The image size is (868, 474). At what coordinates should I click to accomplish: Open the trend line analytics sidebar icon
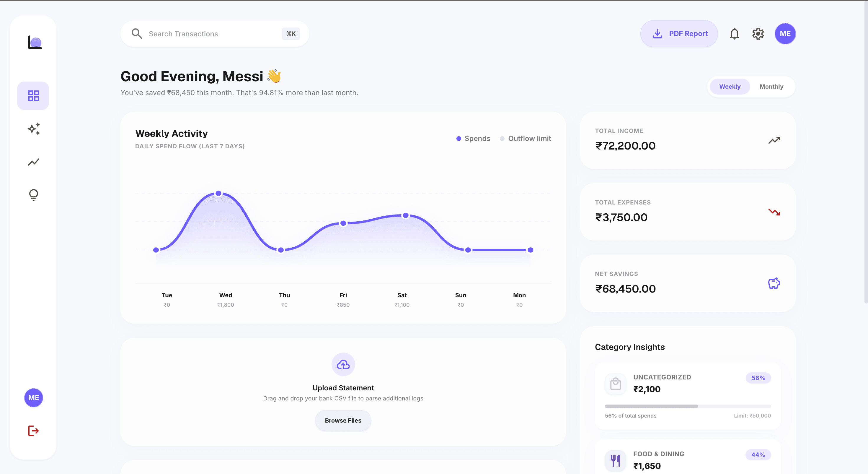click(33, 162)
